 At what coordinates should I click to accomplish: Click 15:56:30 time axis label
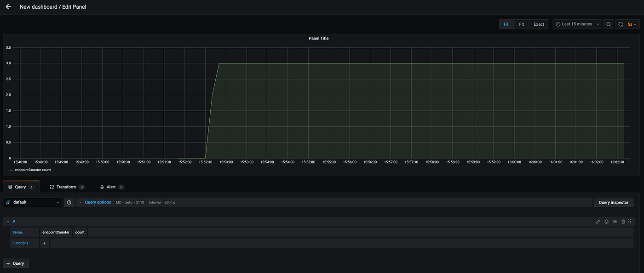point(370,162)
